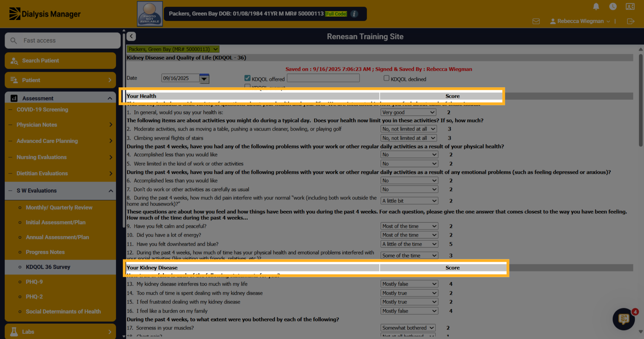Open the patient selector Packers, Green Bay dropdown

173,49
